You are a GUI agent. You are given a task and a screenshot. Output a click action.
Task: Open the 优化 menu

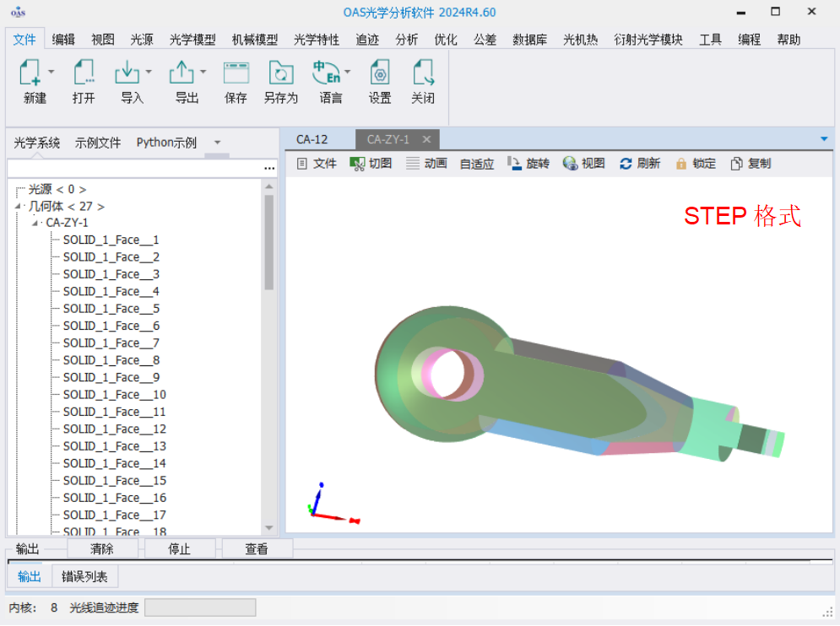(x=446, y=40)
